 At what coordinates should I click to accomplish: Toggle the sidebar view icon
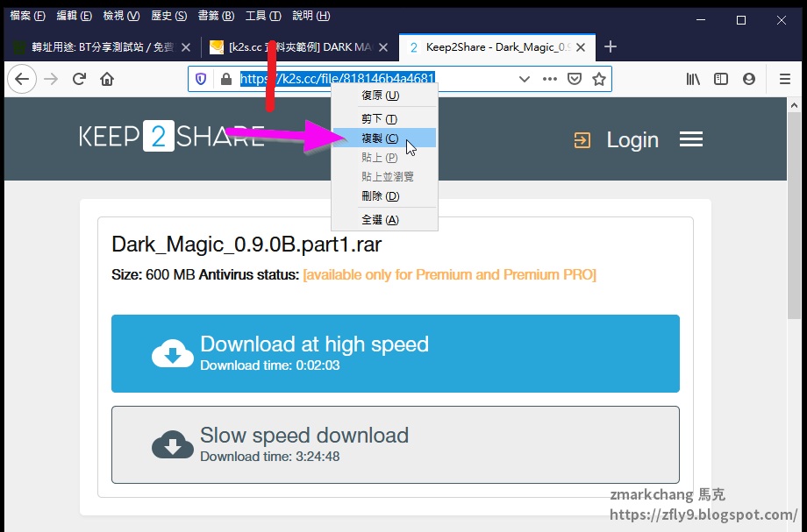721,79
